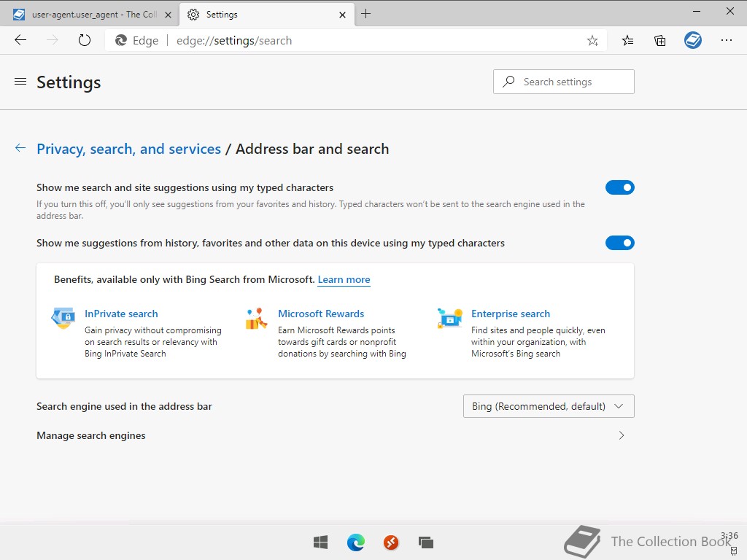Viewport: 747px width, 560px height.
Task: Click the back arrow beside Privacy breadcrumb
Action: click(20, 148)
